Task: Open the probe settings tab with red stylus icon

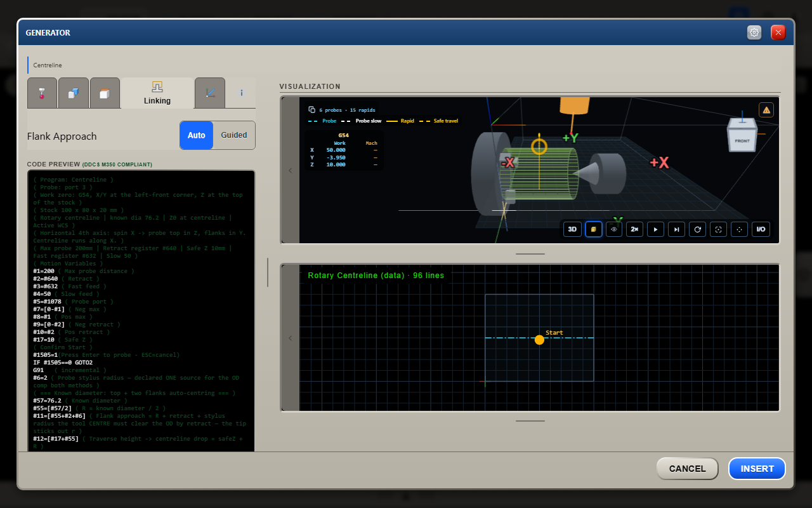Action: pyautogui.click(x=43, y=93)
